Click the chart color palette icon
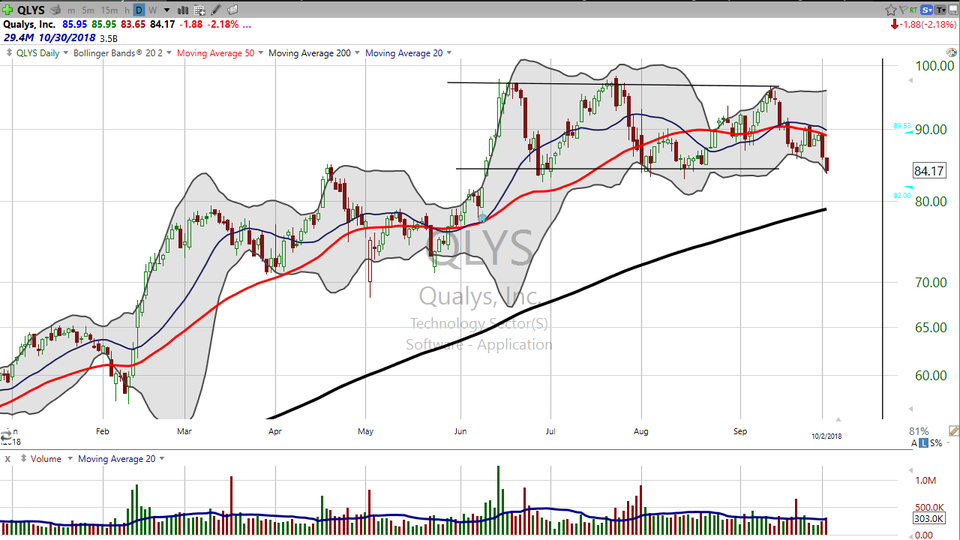Screen dimensions: 960x540 point(949,52)
